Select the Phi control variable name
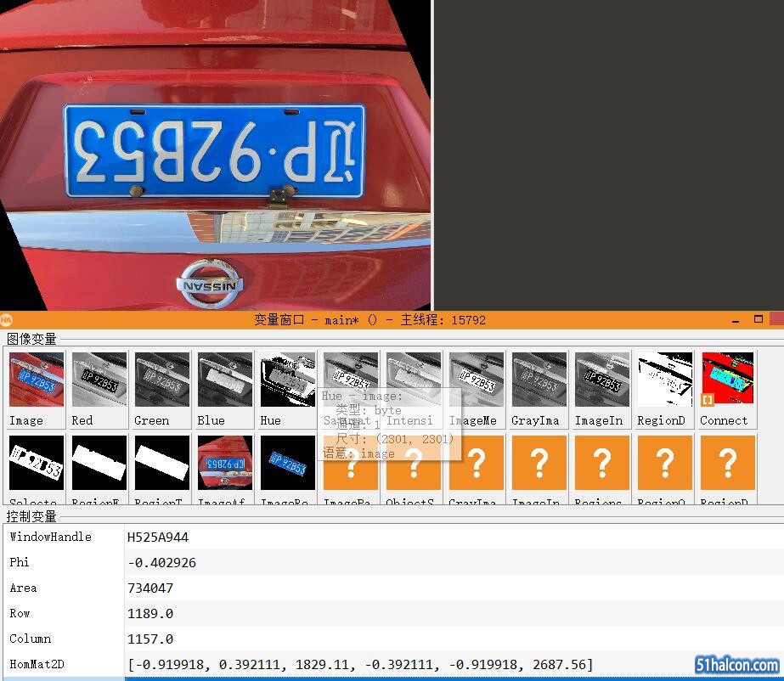The width and height of the screenshot is (784, 681). (20, 562)
